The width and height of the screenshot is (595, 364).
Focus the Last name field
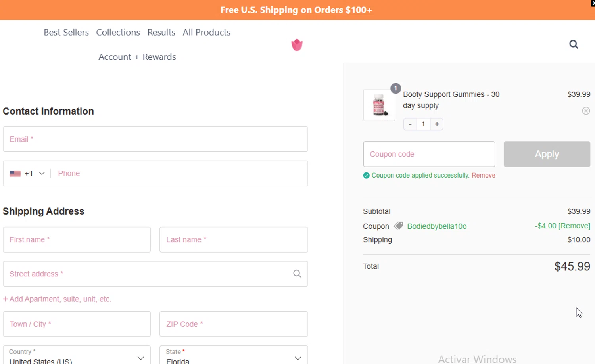click(x=234, y=239)
